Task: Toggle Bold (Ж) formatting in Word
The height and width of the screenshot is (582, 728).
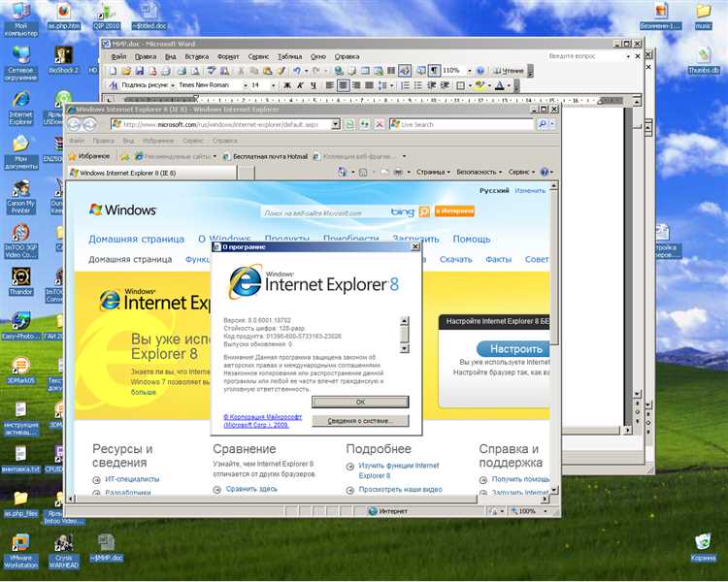Action: click(287, 85)
